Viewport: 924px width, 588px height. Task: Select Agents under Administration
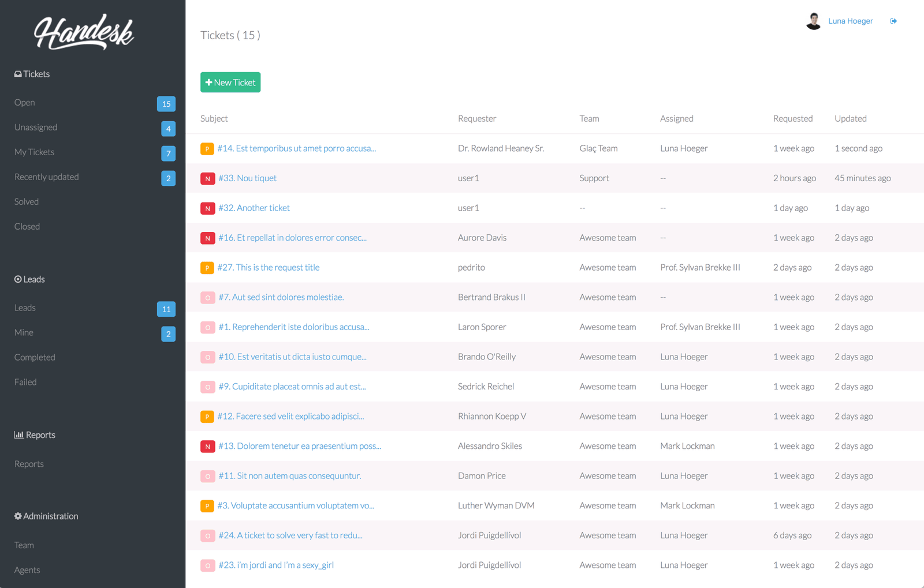(x=27, y=570)
